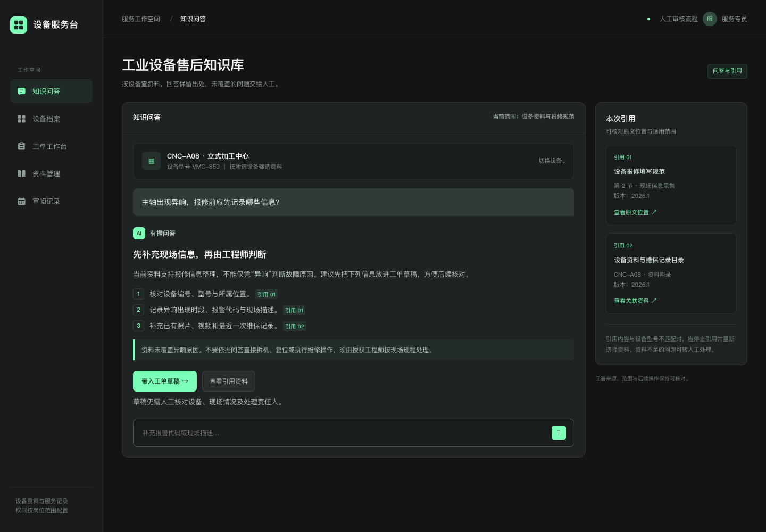Click the 审阅记录 calendar icon

click(21, 202)
